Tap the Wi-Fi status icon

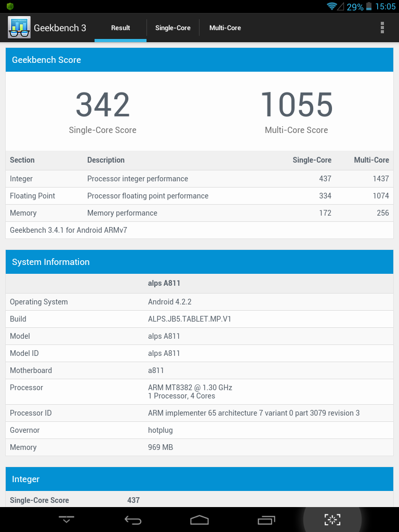pos(331,6)
